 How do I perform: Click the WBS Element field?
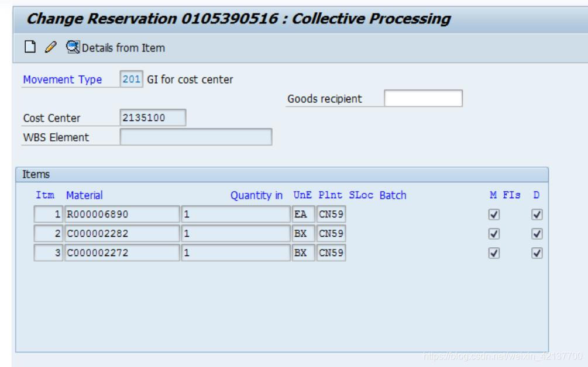(196, 137)
